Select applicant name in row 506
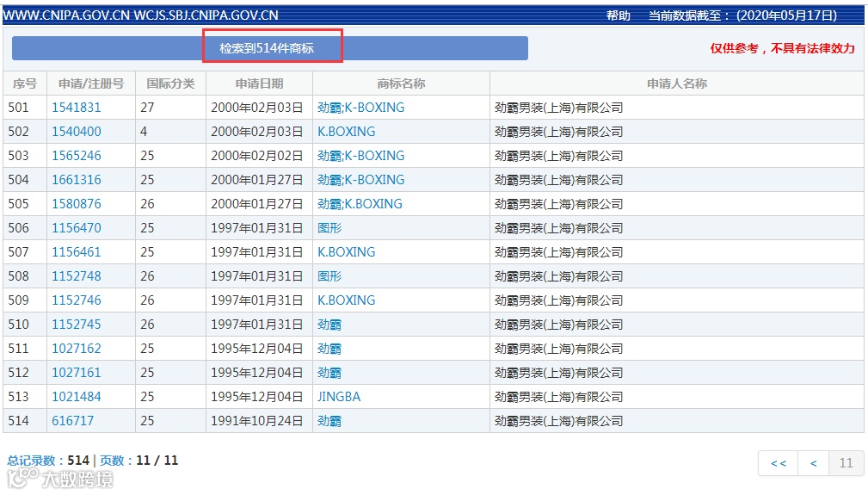 point(558,228)
